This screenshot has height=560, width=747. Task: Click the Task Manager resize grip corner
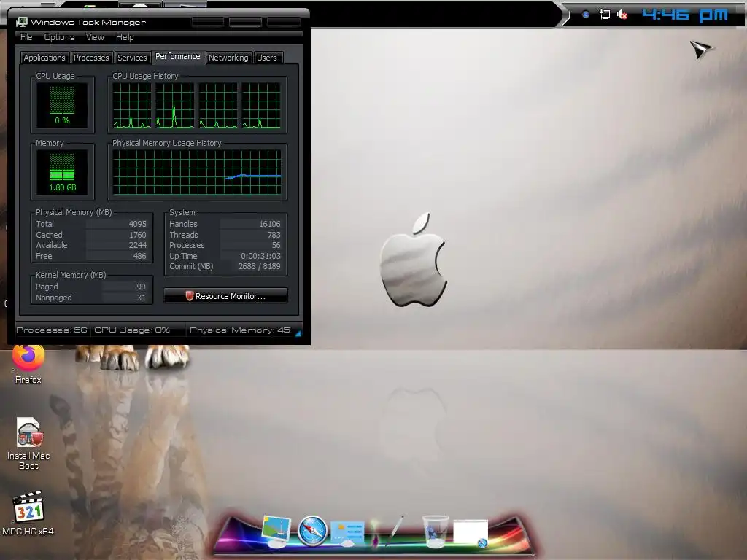[x=298, y=334]
